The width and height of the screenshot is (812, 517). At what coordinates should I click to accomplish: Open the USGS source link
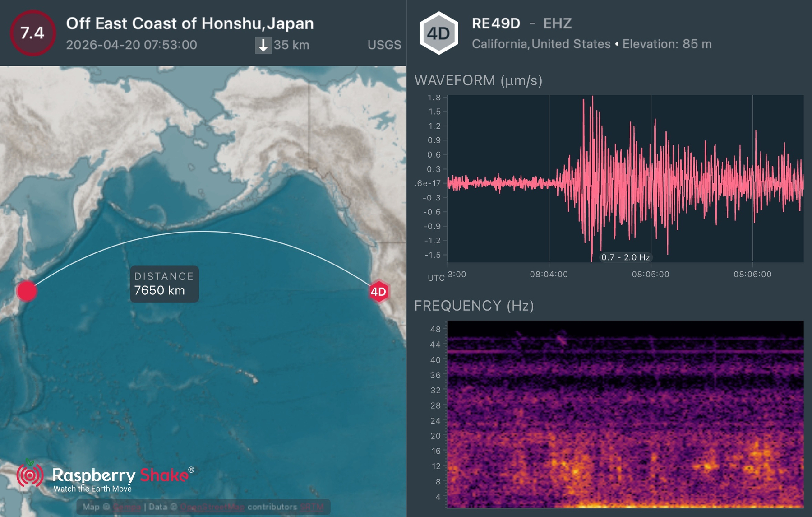tap(383, 45)
